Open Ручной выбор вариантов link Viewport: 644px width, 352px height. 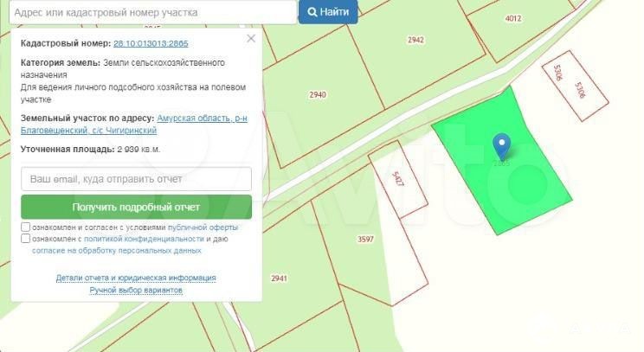(x=136, y=290)
